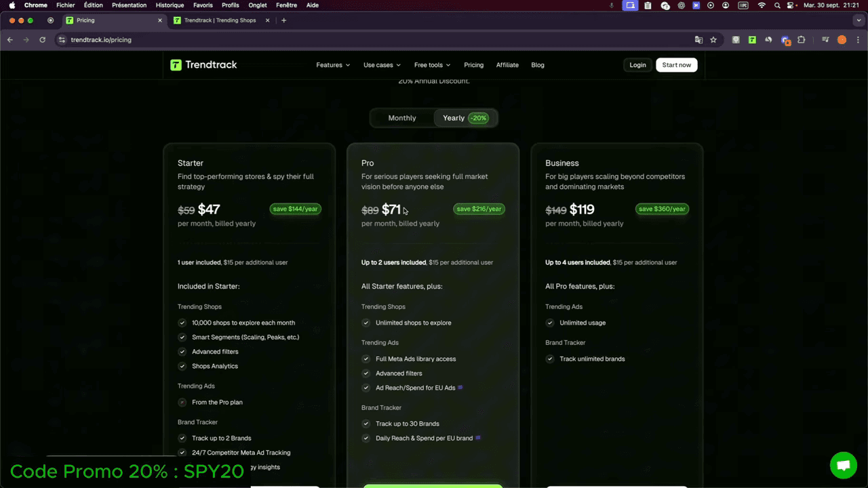Click the Trendtrack logo in the navbar
868x488 pixels.
[x=203, y=64]
